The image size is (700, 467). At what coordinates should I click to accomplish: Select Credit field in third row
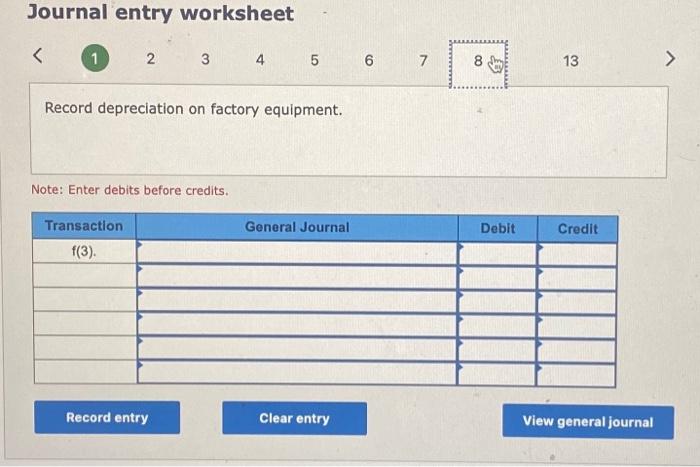(x=577, y=303)
